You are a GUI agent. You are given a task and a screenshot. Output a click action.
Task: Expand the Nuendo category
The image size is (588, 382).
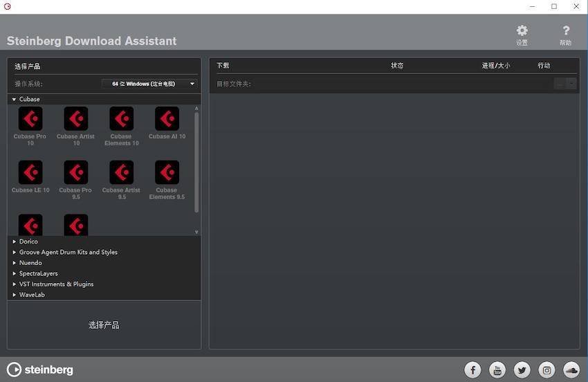(x=14, y=263)
